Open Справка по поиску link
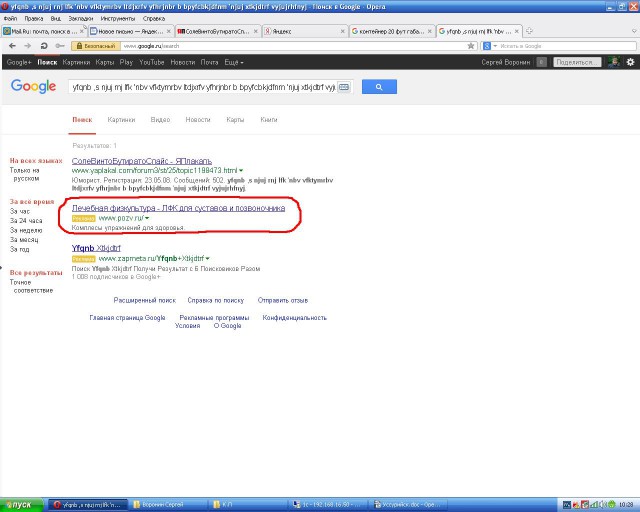640x512 pixels. 216,300
